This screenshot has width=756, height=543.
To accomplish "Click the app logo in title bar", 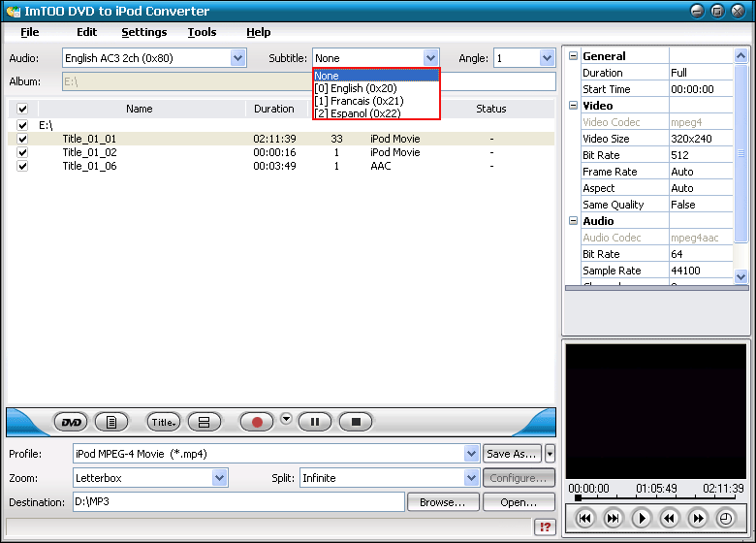I will (x=14, y=11).
